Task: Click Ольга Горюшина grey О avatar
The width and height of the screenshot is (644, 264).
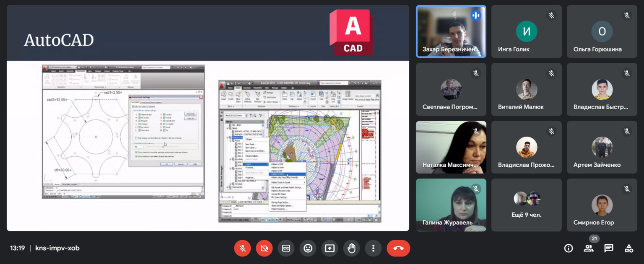Action: click(602, 31)
